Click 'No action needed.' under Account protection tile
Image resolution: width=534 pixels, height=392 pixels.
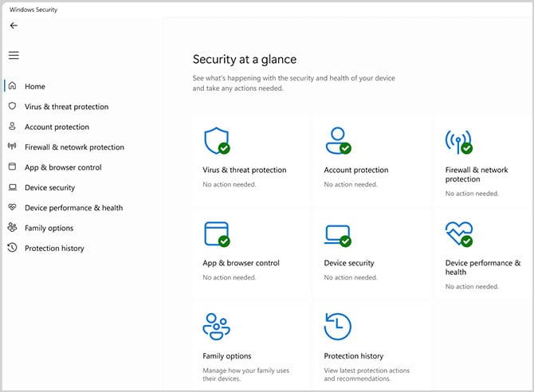click(351, 185)
